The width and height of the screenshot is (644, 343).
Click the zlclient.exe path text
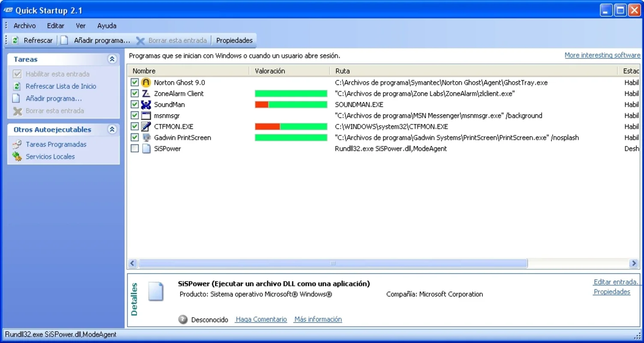425,93
